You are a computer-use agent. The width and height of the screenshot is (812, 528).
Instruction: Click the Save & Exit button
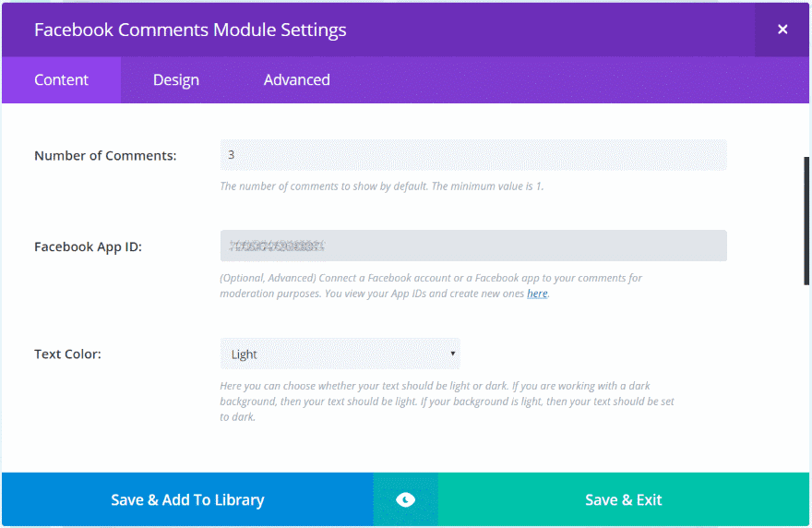tap(624, 499)
